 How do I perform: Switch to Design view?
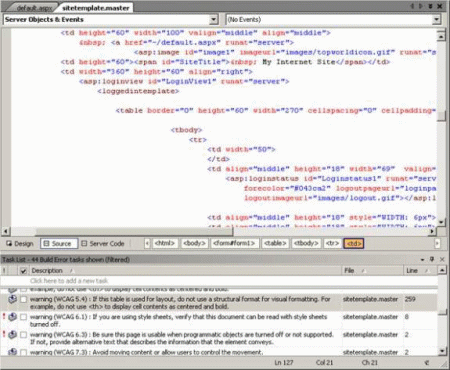pos(20,244)
